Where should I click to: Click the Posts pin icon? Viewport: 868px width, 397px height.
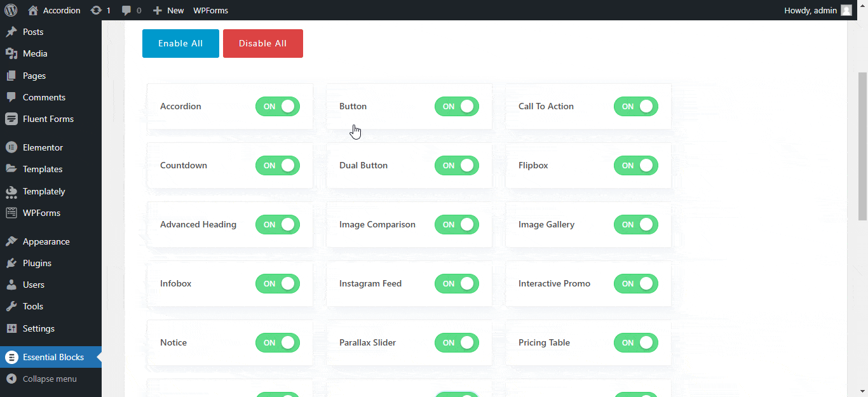click(x=11, y=32)
